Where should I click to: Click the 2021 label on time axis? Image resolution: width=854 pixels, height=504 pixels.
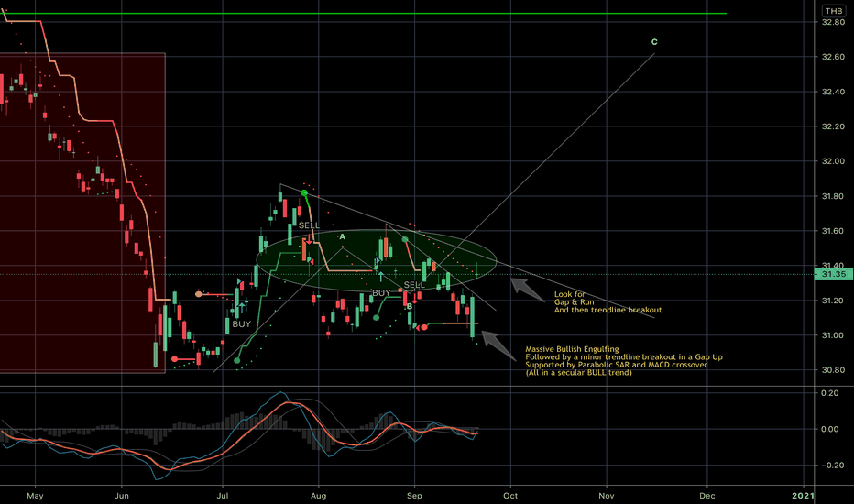[x=803, y=495]
